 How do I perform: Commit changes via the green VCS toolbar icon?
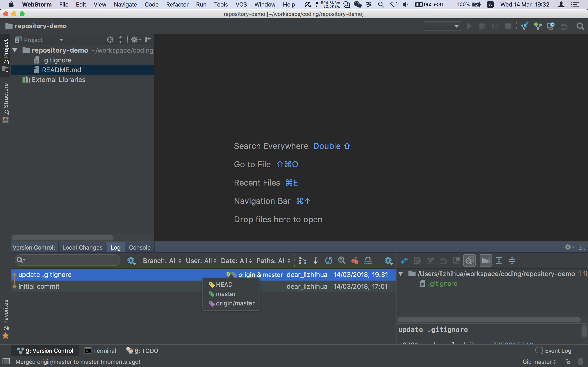tap(538, 26)
